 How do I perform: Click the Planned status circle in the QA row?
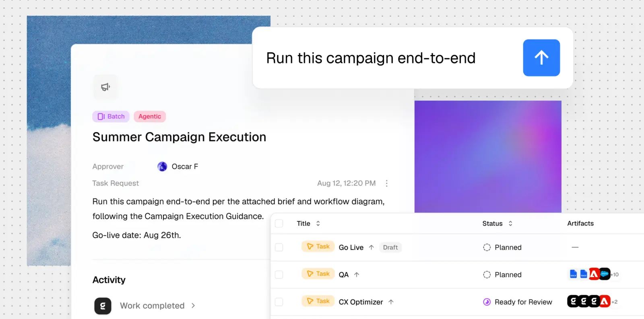tap(487, 275)
